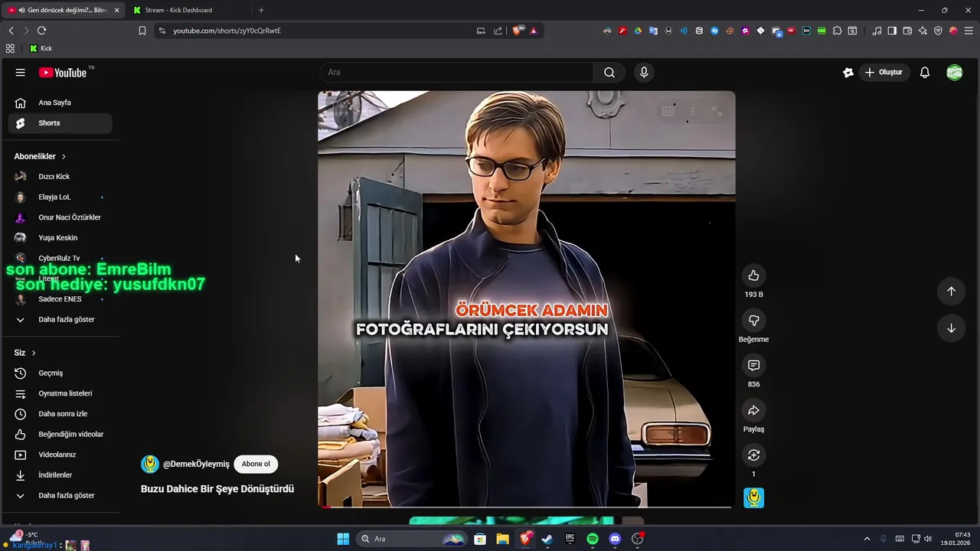The height and width of the screenshot is (551, 980).
Task: Click the YouTube Ara search field
Action: coord(456,73)
